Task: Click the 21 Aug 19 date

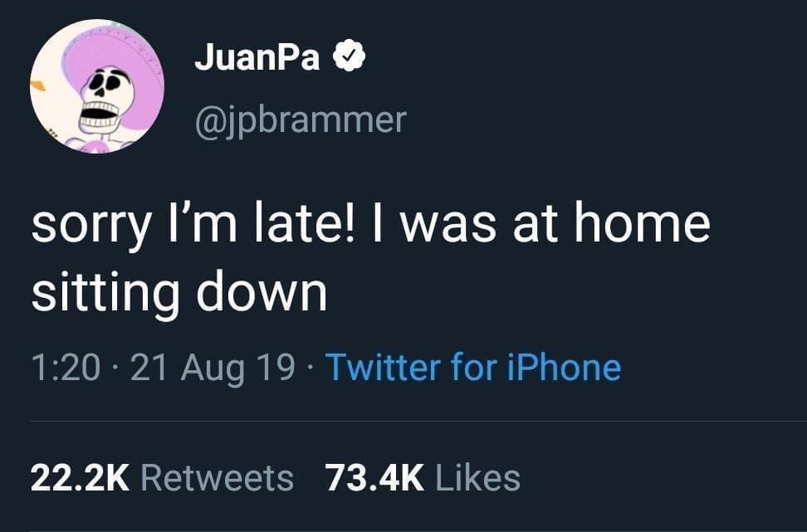Action: coord(212,367)
